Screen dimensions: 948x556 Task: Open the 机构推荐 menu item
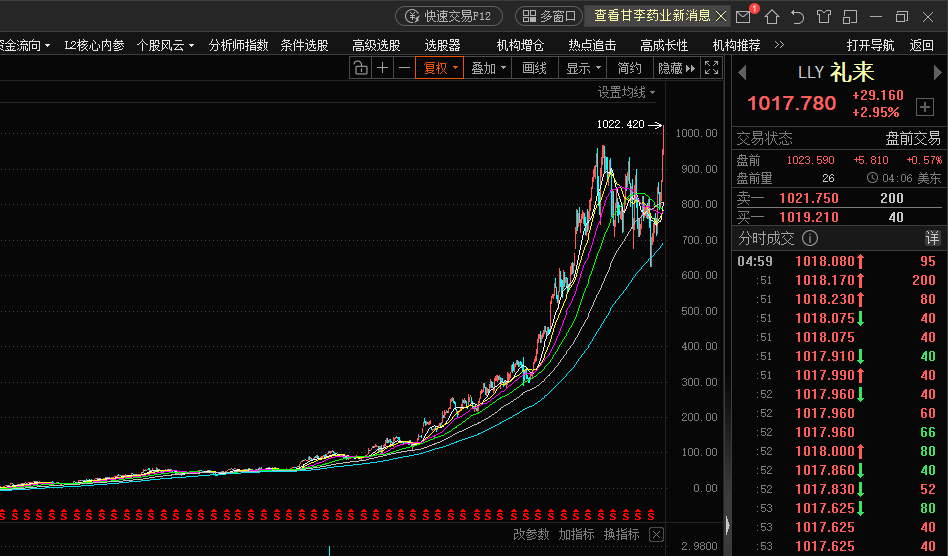[x=736, y=45]
